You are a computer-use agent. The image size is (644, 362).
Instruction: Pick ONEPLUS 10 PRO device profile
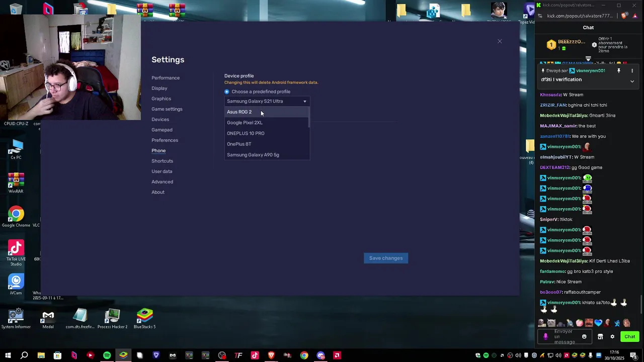click(x=267, y=133)
